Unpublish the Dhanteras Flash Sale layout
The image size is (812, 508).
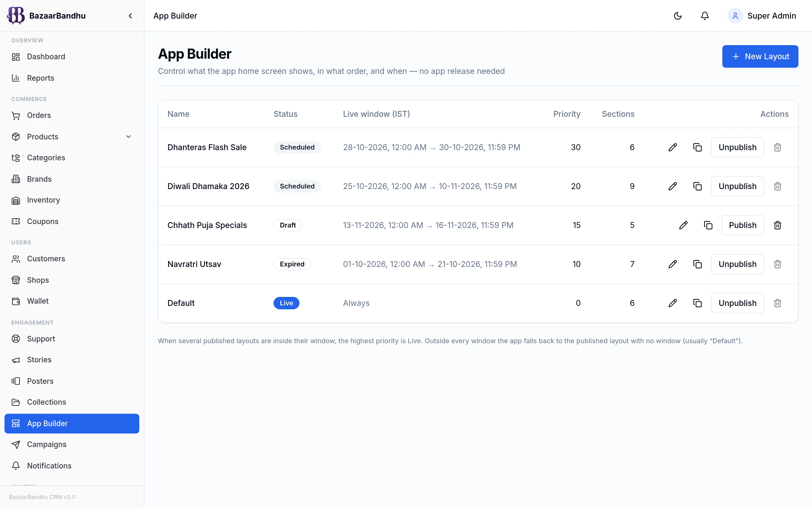pos(737,147)
